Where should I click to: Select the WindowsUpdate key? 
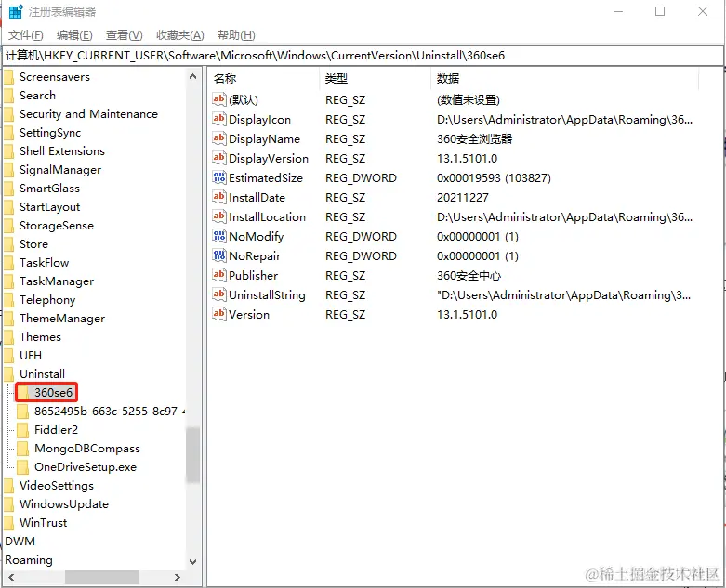64,503
